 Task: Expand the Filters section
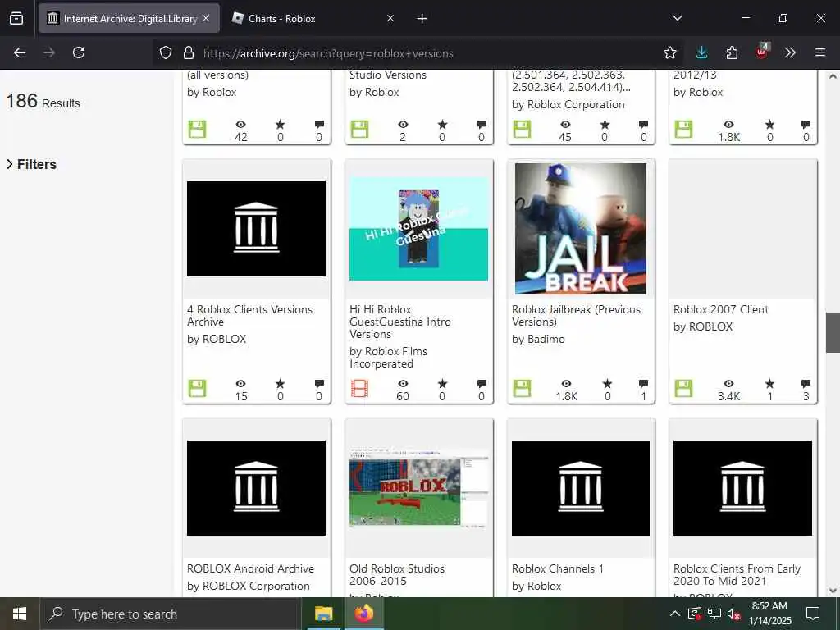(x=31, y=164)
